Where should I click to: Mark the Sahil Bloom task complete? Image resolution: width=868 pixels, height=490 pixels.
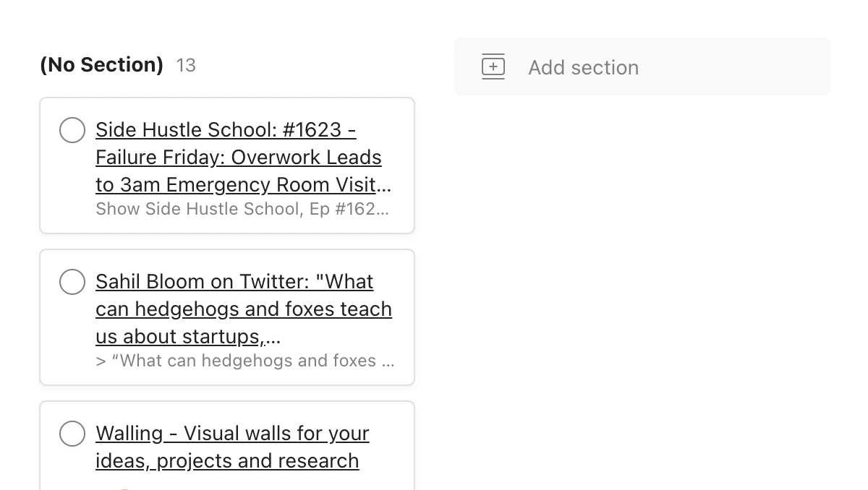point(72,282)
